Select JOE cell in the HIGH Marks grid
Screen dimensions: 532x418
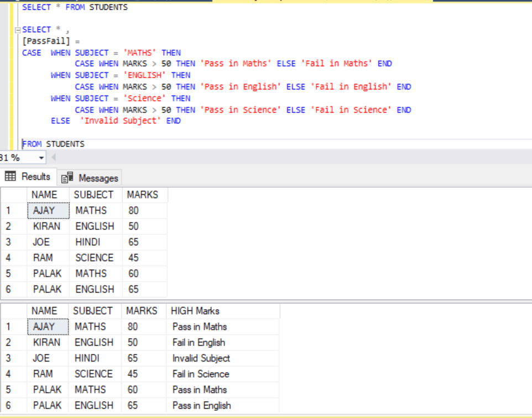pyautogui.click(x=48, y=358)
